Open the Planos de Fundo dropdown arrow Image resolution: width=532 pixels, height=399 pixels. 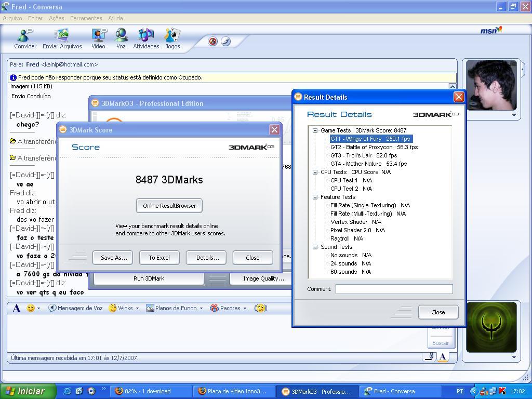(201, 309)
